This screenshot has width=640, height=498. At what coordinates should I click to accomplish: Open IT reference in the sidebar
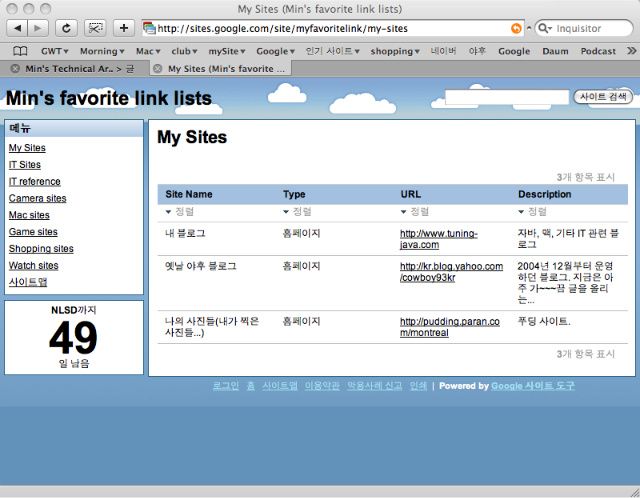click(35, 181)
